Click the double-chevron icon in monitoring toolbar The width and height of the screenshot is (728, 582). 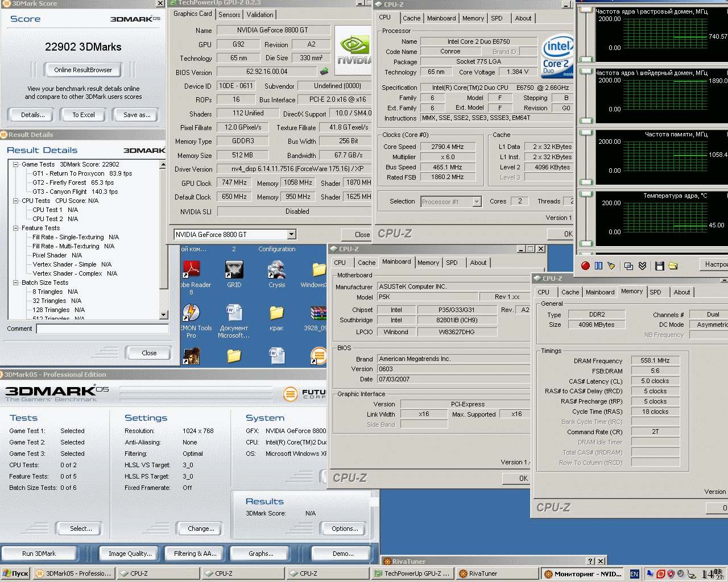point(642,265)
